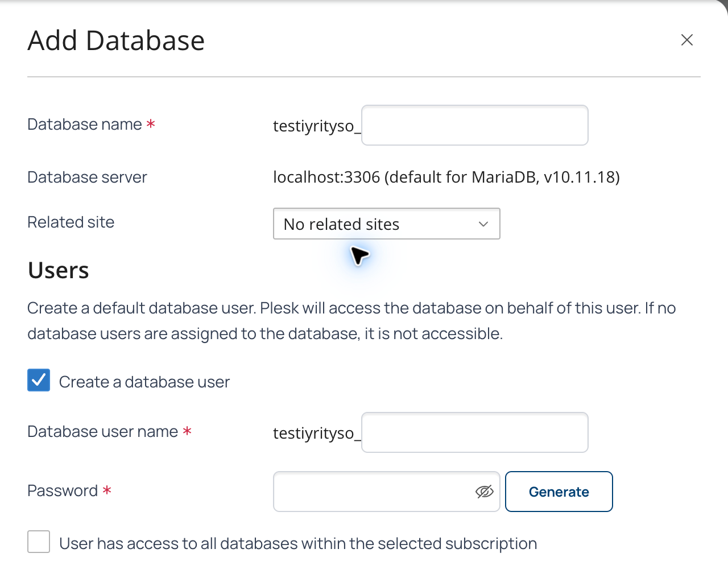Open the Related site dropdown

[387, 224]
